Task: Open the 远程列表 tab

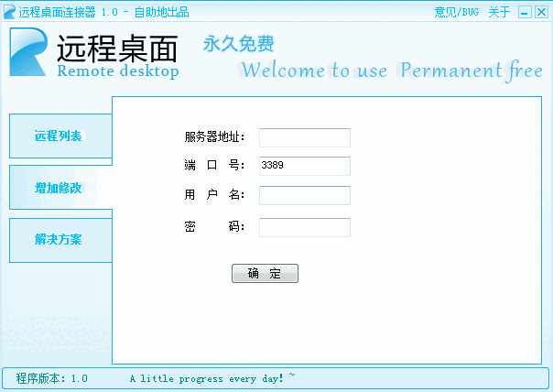Action: click(x=60, y=136)
